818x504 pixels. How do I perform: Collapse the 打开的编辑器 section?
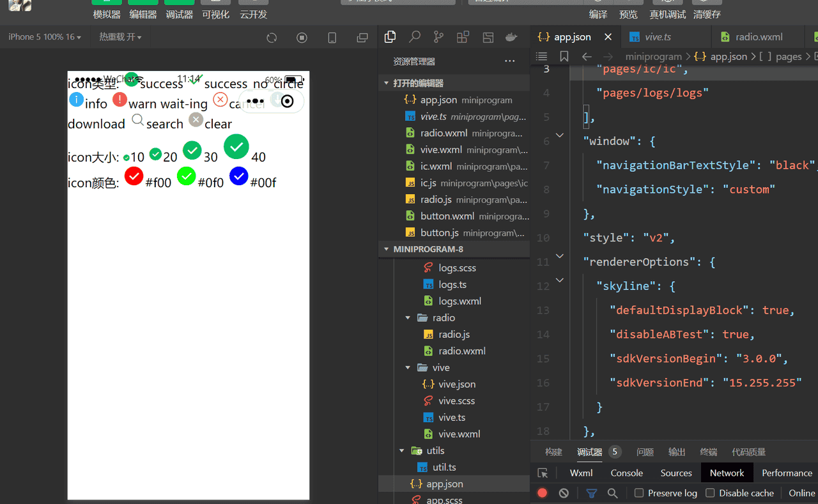pos(386,83)
